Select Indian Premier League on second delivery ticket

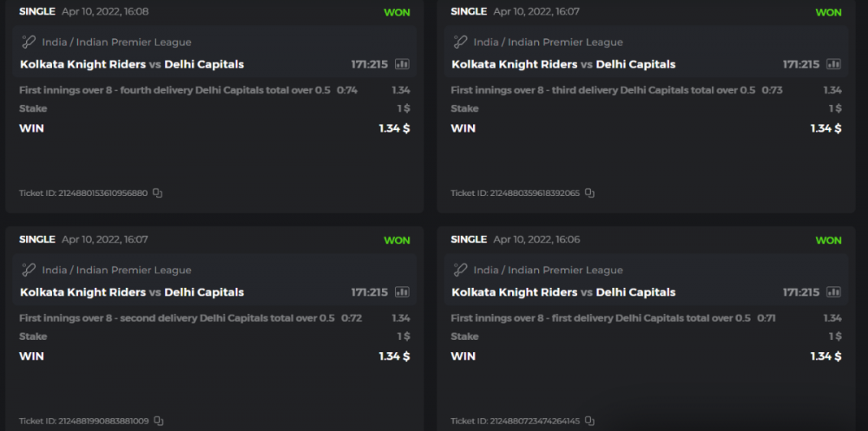pos(134,270)
